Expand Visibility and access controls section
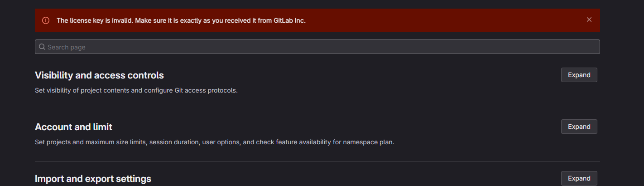Image resolution: width=644 pixels, height=186 pixels. [x=579, y=75]
